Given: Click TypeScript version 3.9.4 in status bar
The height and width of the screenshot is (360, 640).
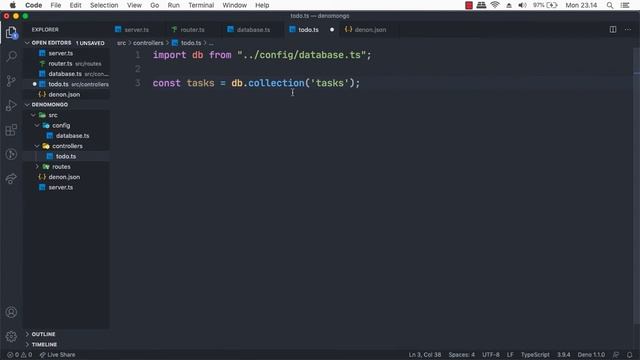Looking at the screenshot, I should coord(564,355).
